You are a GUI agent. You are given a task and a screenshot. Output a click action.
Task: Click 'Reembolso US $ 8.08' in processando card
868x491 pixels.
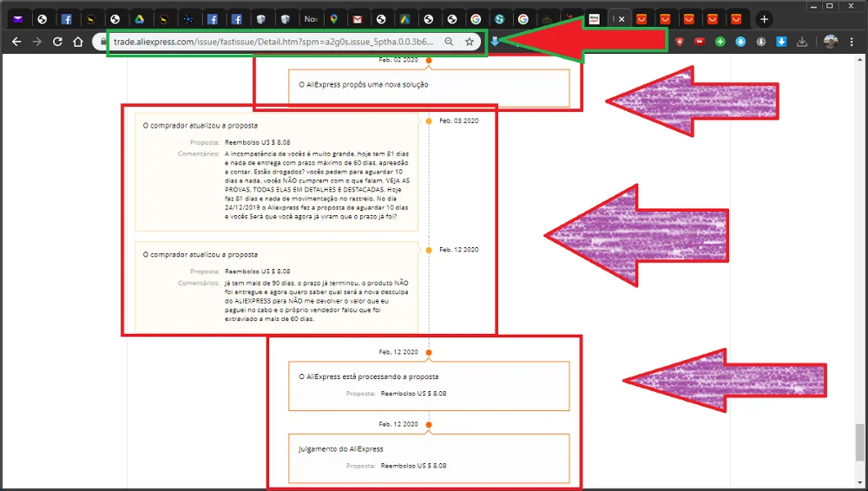click(x=413, y=393)
